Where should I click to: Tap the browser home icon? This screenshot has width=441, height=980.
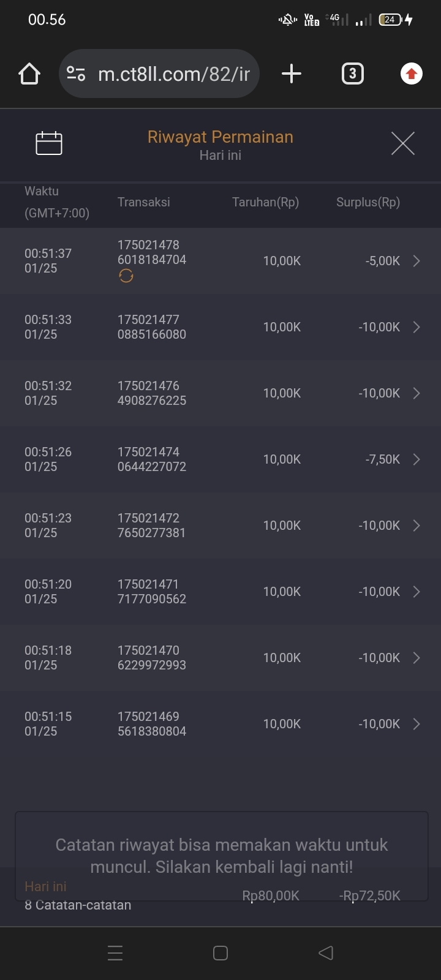pos(29,74)
